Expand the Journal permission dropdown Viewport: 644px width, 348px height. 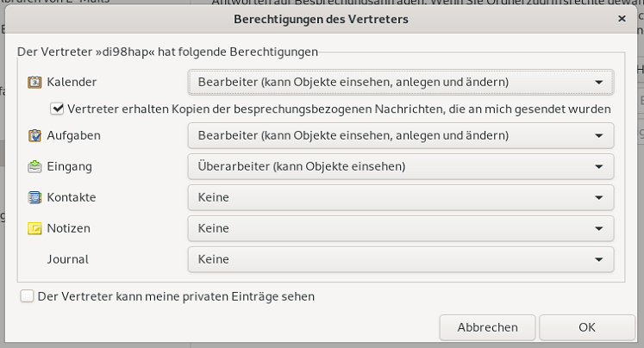pos(400,259)
